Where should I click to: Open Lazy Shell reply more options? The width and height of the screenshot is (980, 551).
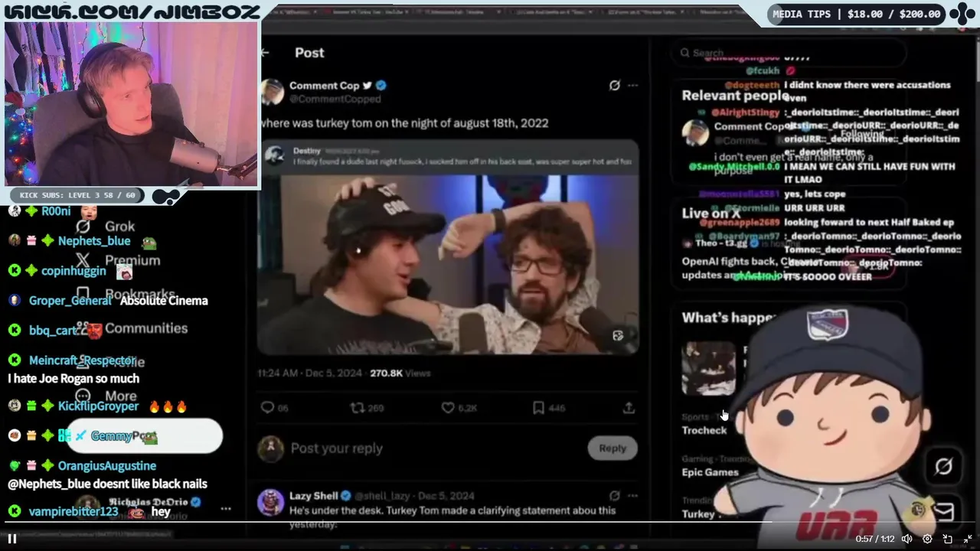[x=632, y=496]
